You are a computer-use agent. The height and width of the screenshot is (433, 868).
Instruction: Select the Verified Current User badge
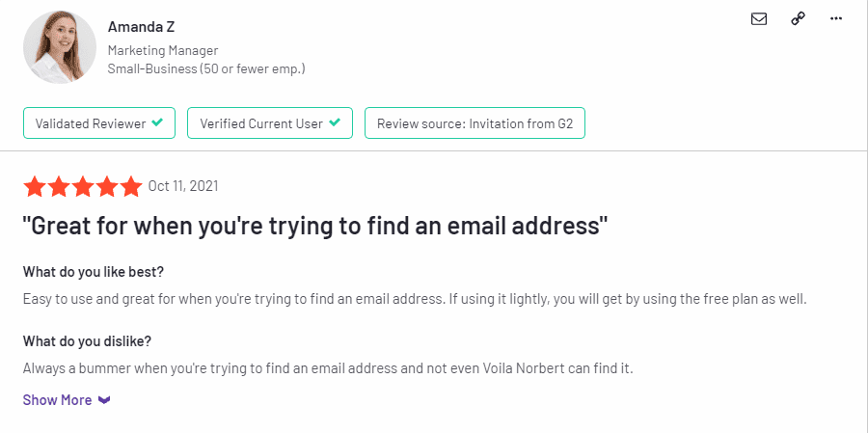click(x=270, y=122)
